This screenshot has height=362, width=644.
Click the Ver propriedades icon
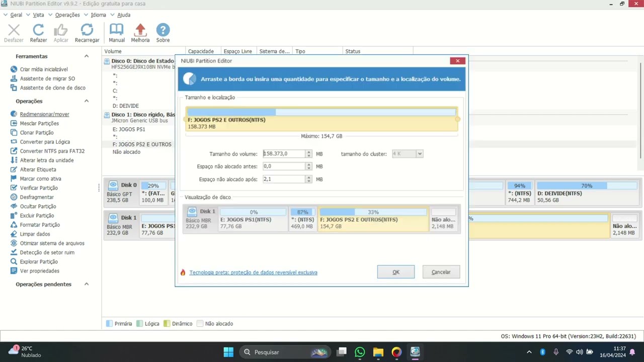click(14, 271)
